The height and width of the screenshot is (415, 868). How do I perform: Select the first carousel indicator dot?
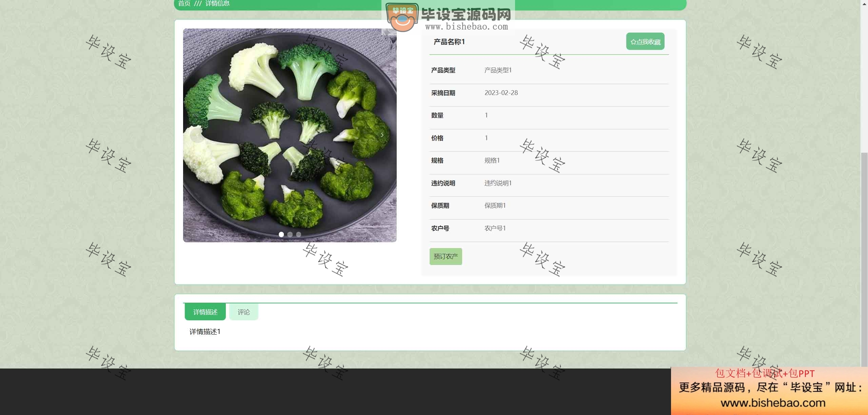tap(281, 234)
